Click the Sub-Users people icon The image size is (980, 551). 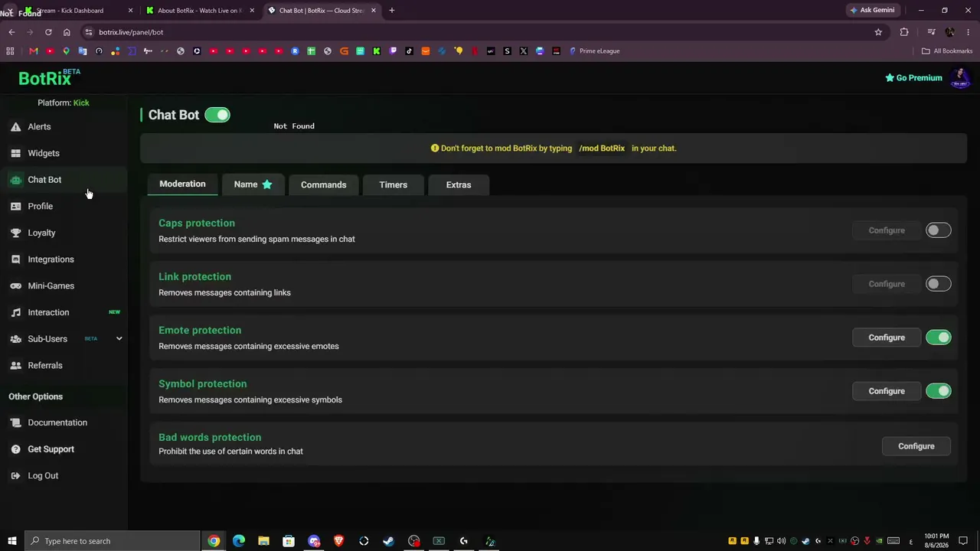click(x=15, y=339)
